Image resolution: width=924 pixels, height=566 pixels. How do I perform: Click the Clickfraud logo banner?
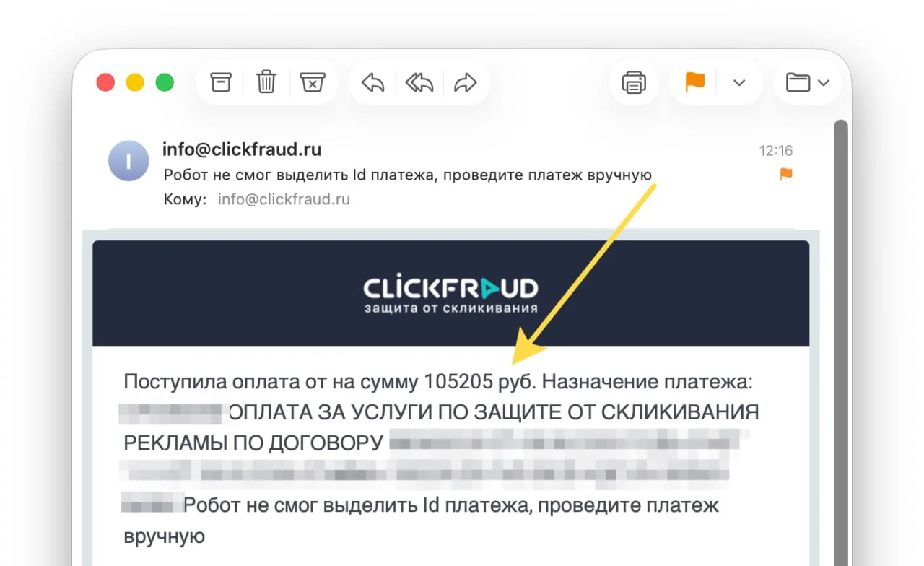[x=451, y=294]
